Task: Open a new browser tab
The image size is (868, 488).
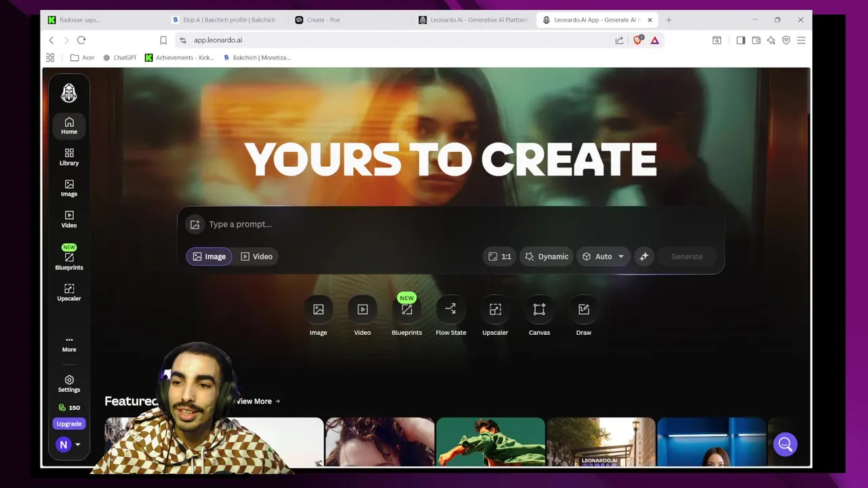Action: click(x=669, y=20)
